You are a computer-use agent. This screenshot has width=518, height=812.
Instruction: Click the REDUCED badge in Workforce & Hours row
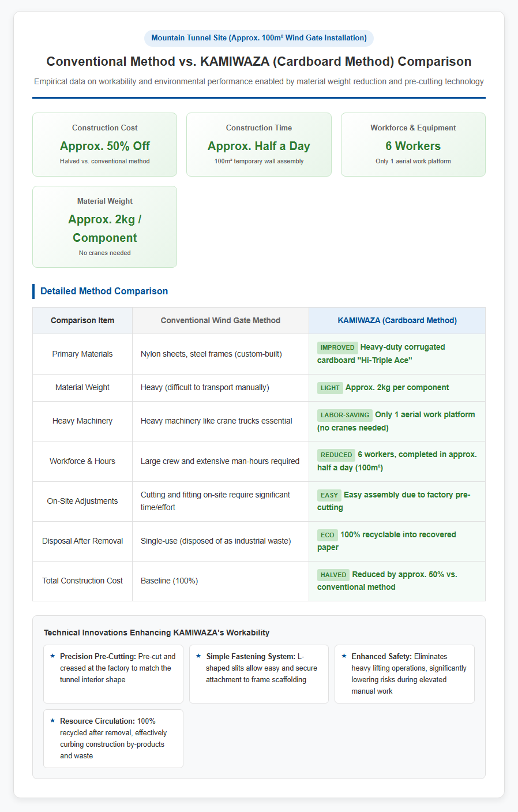coord(336,455)
